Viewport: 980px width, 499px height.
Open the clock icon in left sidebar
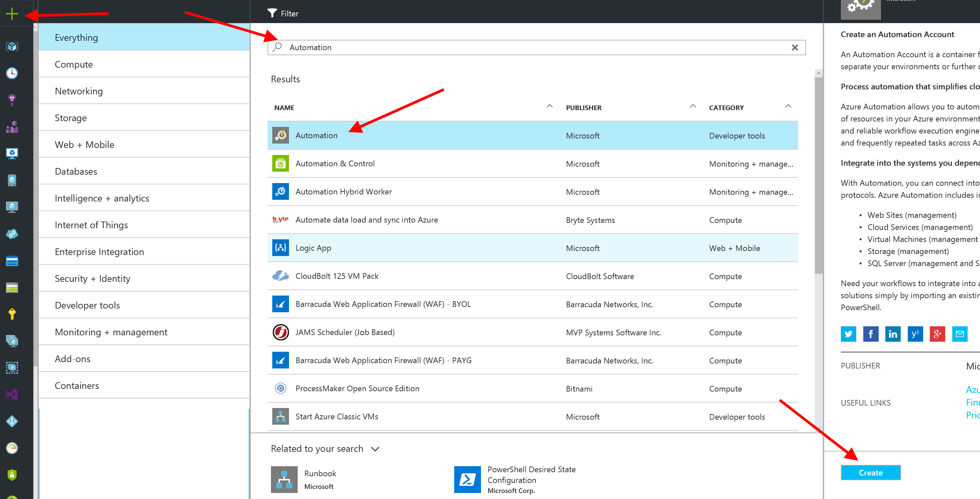[12, 73]
